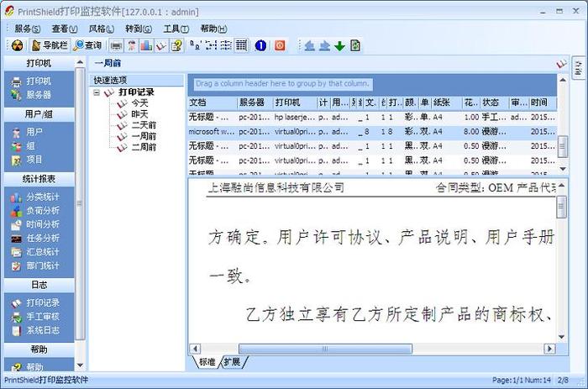Image resolution: width=588 pixels, height=389 pixels.
Task: Switch to small icons view in the toolbar
Action: 211,45
